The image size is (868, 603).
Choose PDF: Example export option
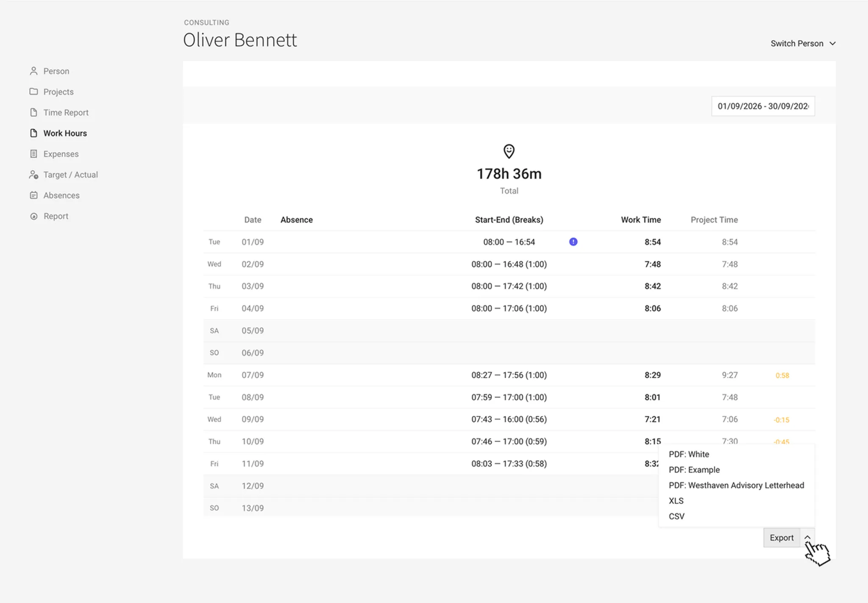(x=694, y=470)
